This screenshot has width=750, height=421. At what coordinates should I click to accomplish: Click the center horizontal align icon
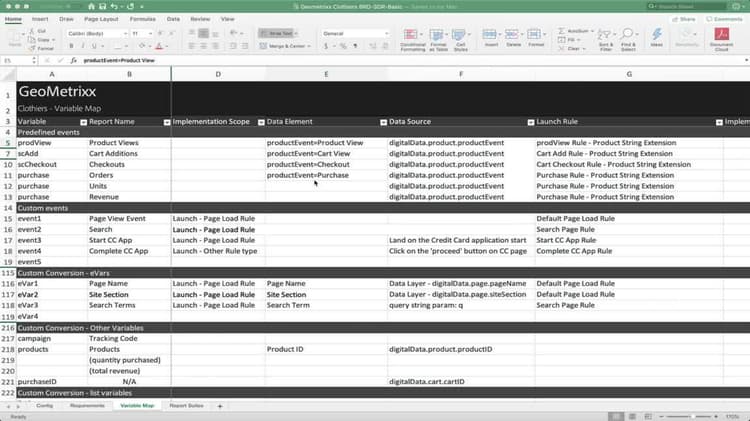coord(203,46)
